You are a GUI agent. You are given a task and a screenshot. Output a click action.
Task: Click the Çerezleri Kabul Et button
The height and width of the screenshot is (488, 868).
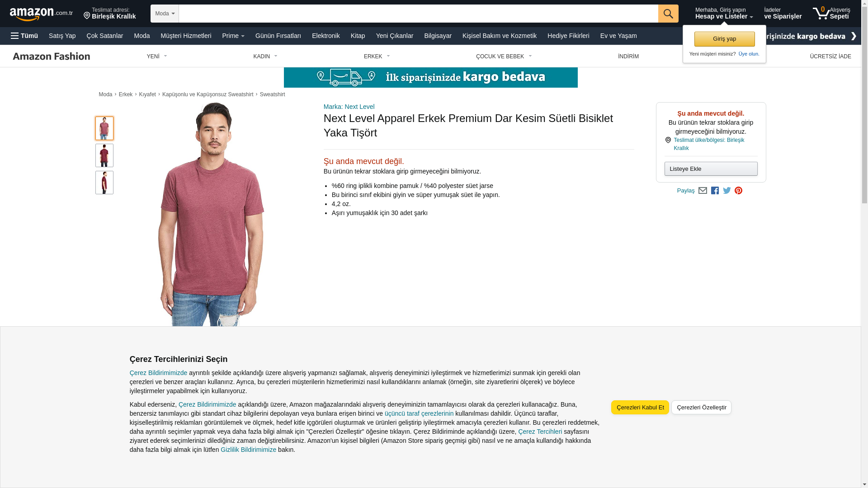640,408
